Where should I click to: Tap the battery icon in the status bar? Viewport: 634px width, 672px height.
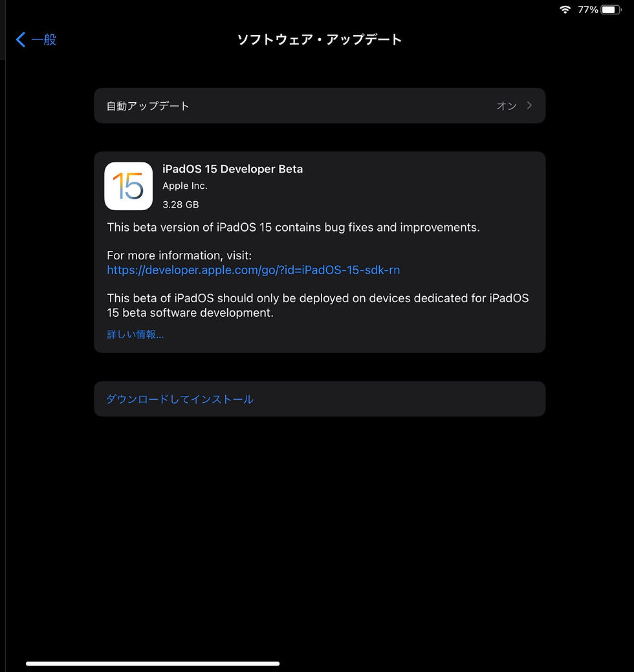pyautogui.click(x=611, y=10)
